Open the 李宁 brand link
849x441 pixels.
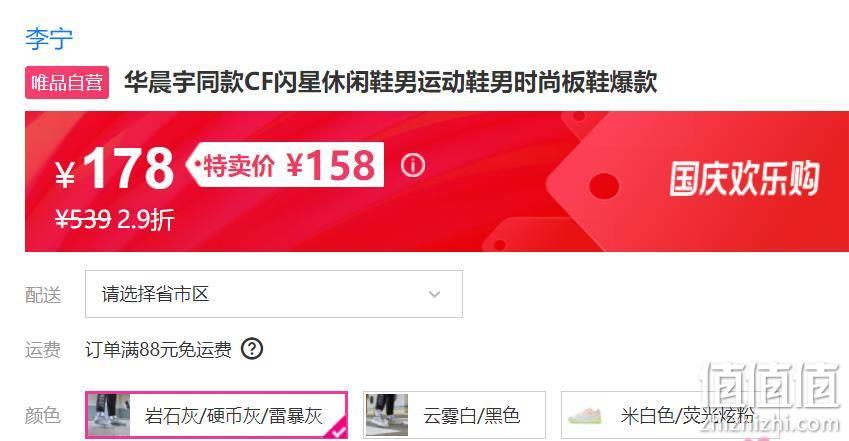point(49,39)
